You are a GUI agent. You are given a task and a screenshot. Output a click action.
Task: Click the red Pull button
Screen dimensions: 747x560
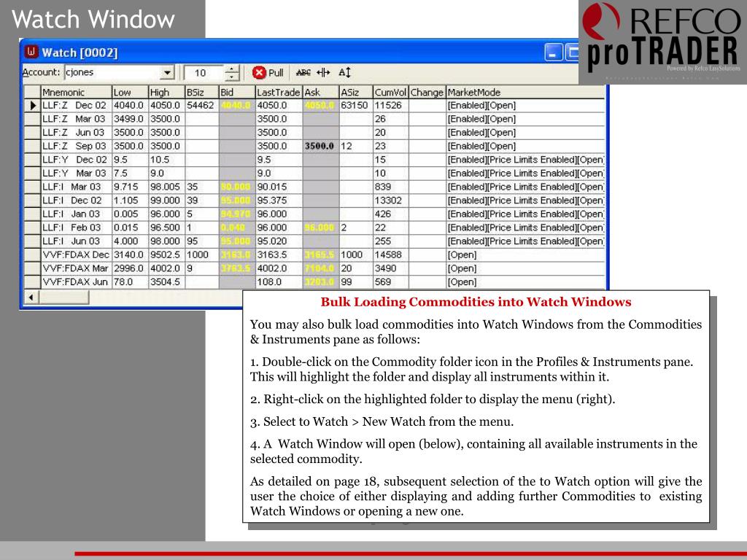point(268,72)
